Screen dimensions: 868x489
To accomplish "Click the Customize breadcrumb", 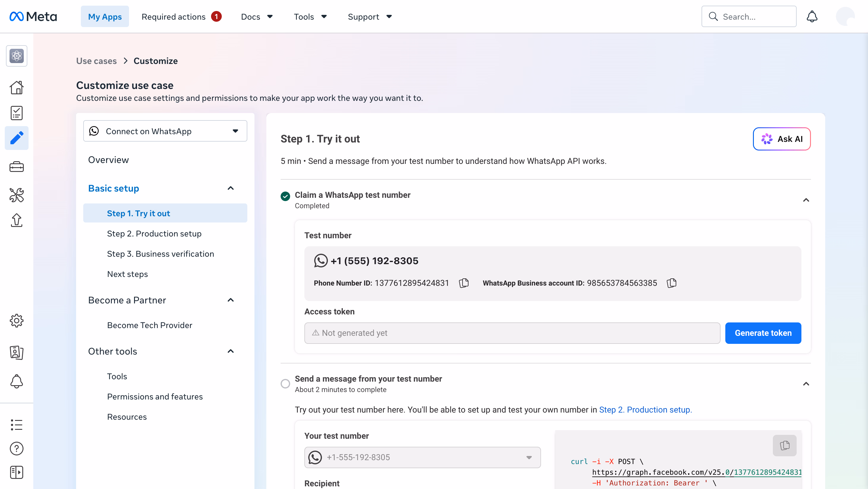I will click(x=155, y=61).
